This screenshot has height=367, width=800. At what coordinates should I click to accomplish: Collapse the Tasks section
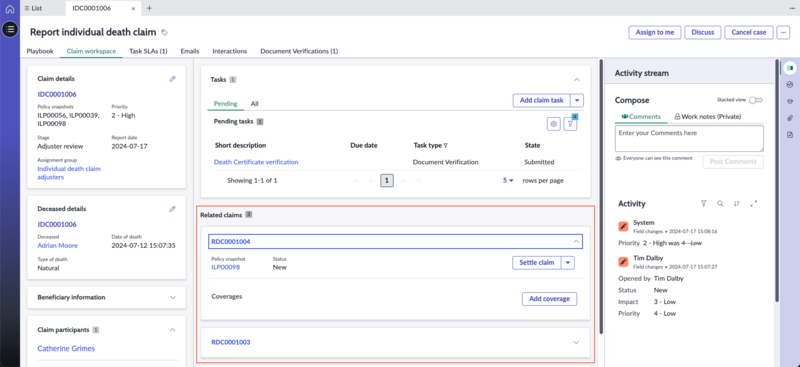[577, 80]
